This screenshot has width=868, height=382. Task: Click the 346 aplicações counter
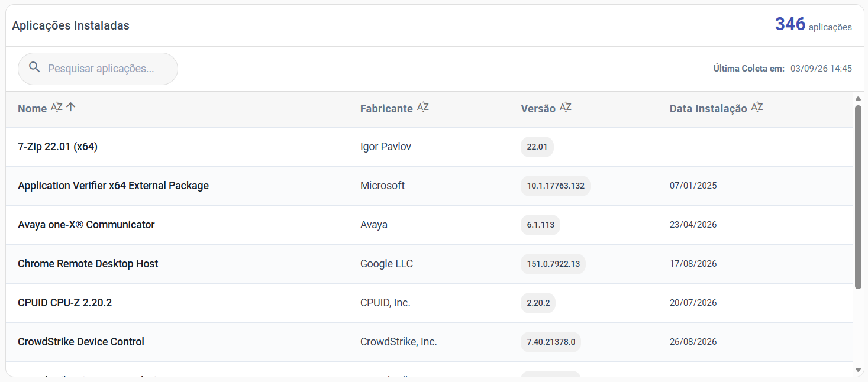(x=814, y=24)
